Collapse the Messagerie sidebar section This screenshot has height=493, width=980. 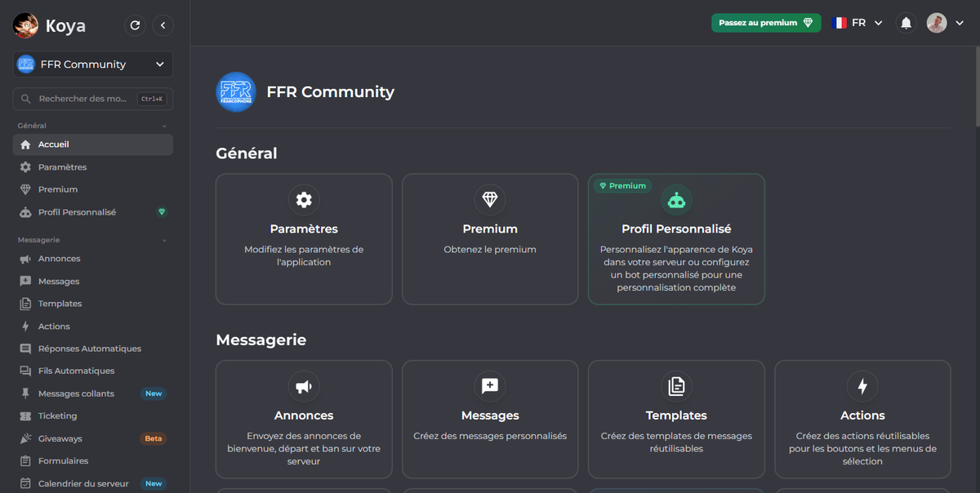click(x=164, y=241)
